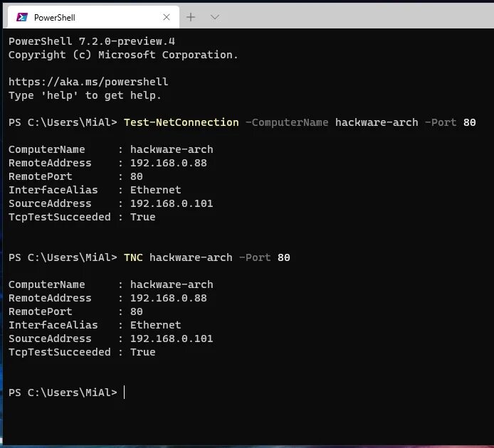Expand the new tab profile dropdown
494x448 pixels.
215,17
